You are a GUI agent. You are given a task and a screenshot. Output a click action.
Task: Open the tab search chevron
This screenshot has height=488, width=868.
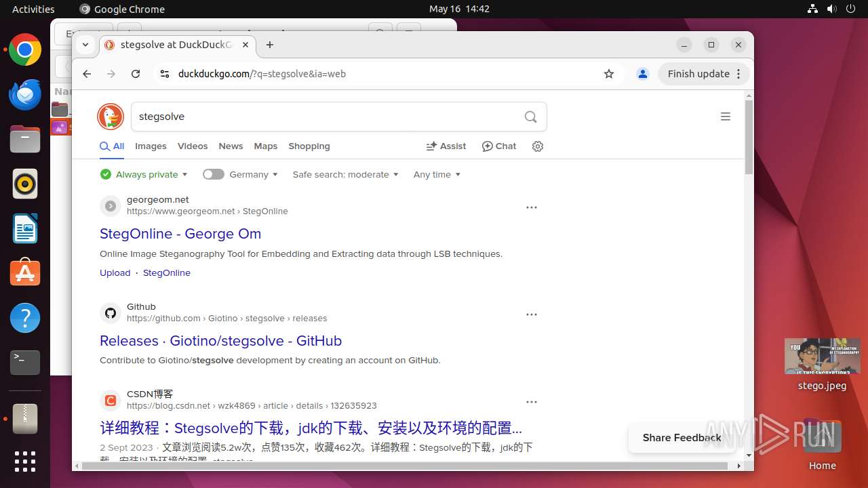85,45
